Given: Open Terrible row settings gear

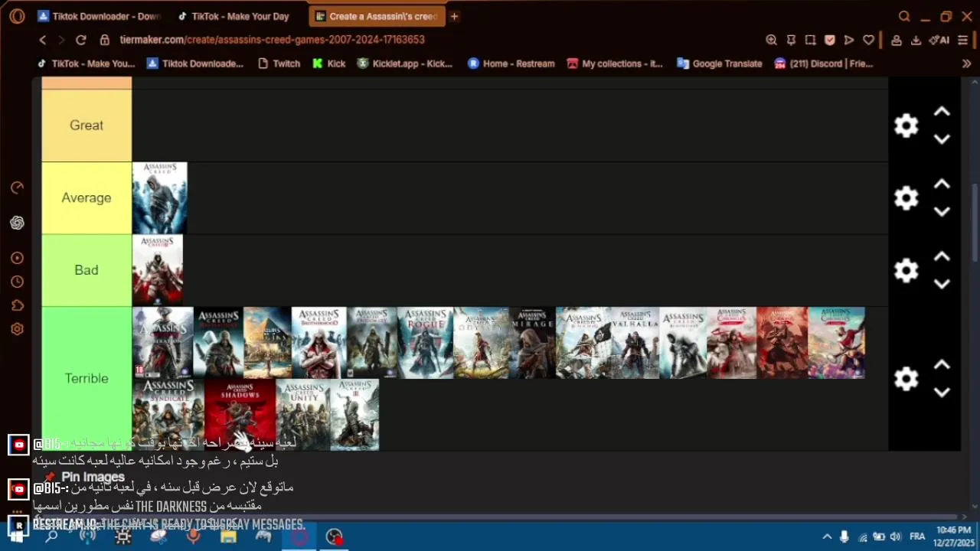Looking at the screenshot, I should tap(906, 379).
